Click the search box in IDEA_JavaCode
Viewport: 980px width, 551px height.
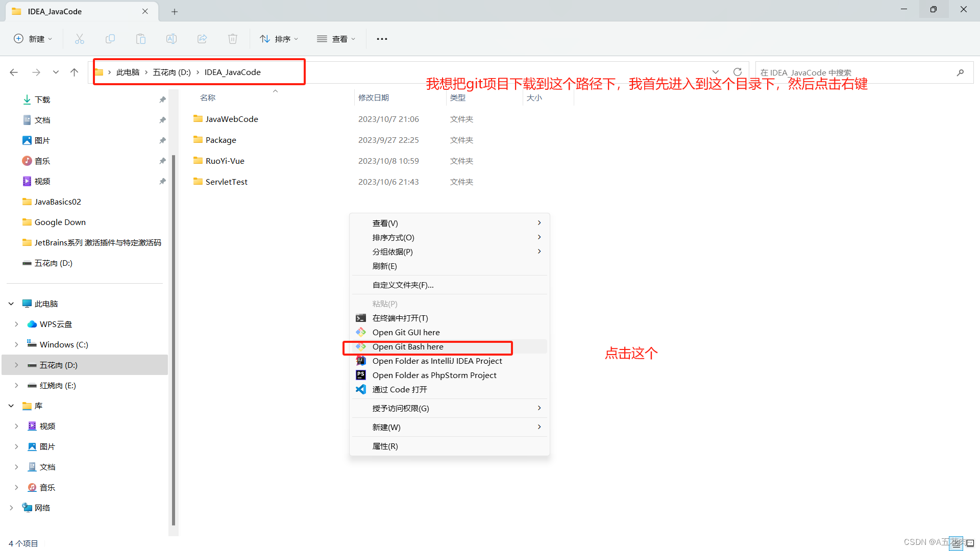(864, 72)
